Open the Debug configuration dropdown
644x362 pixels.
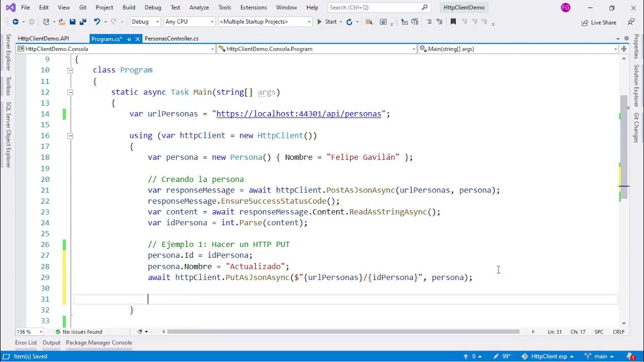pyautogui.click(x=145, y=22)
